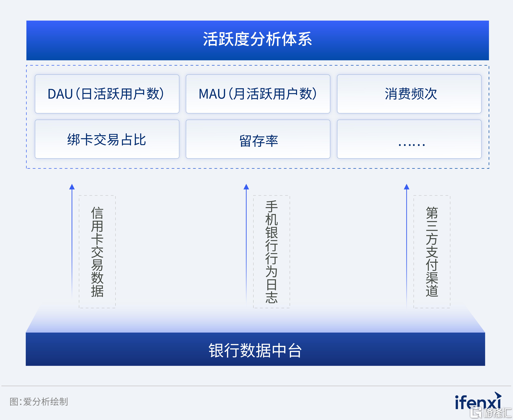Click the 信用卡交易数据 vertical label
This screenshot has width=513, height=420.
tap(97, 252)
